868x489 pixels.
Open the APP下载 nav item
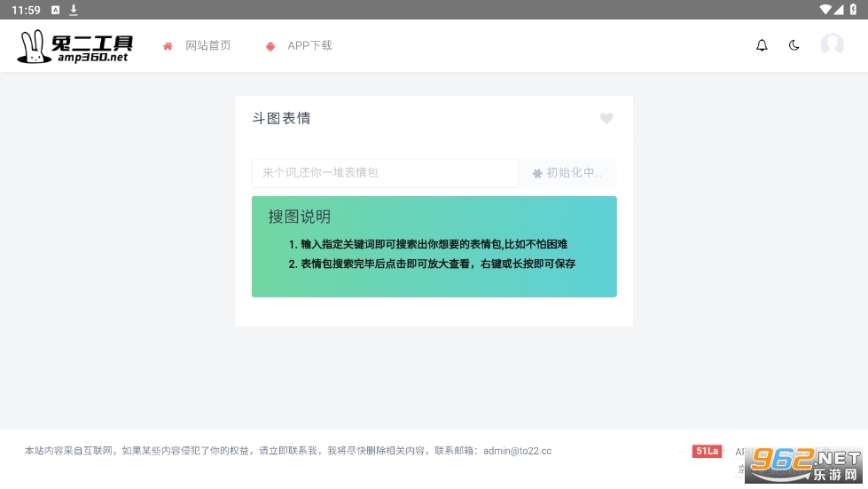point(309,46)
